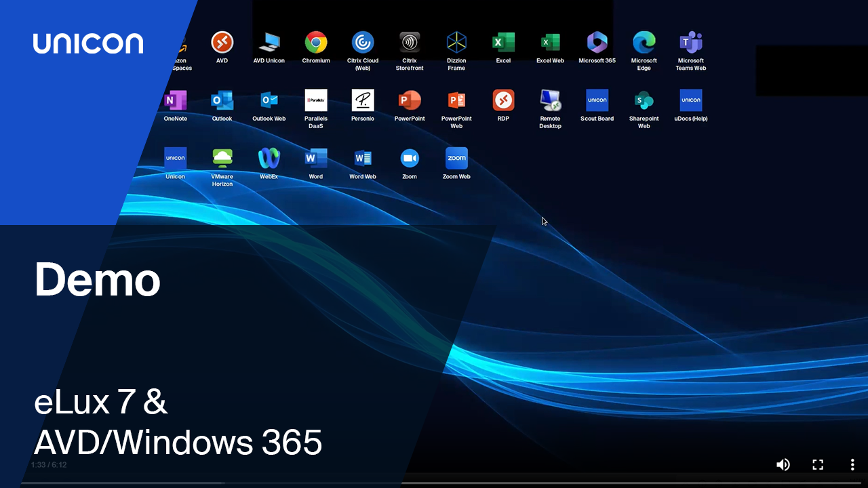The width and height of the screenshot is (868, 488).
Task: Open the Unicon desktop shortcut
Action: pos(175,159)
